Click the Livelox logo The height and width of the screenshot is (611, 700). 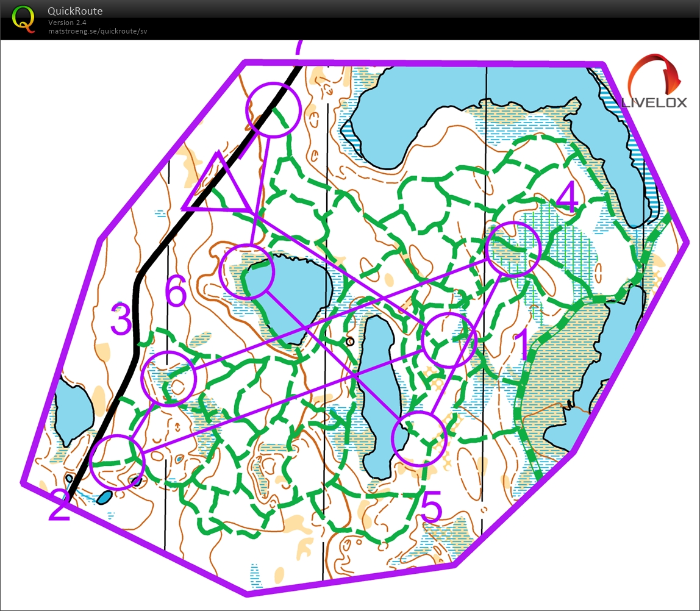click(654, 81)
